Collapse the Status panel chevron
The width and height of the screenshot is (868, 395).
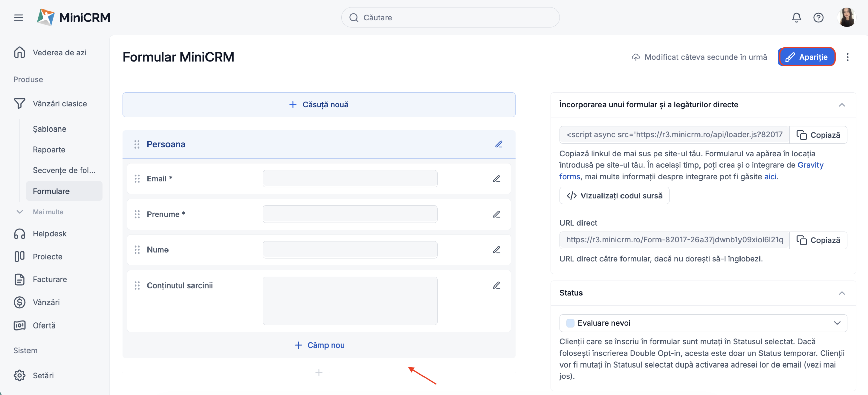842,293
